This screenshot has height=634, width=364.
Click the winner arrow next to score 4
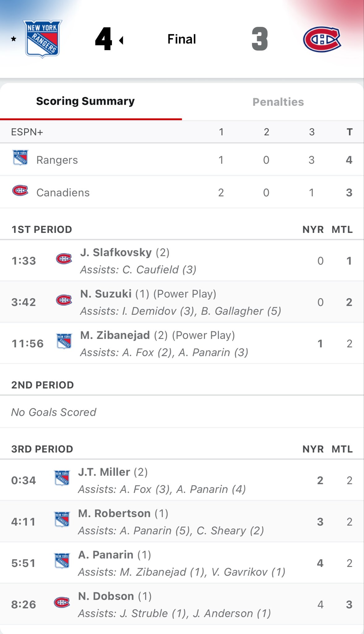(x=121, y=40)
